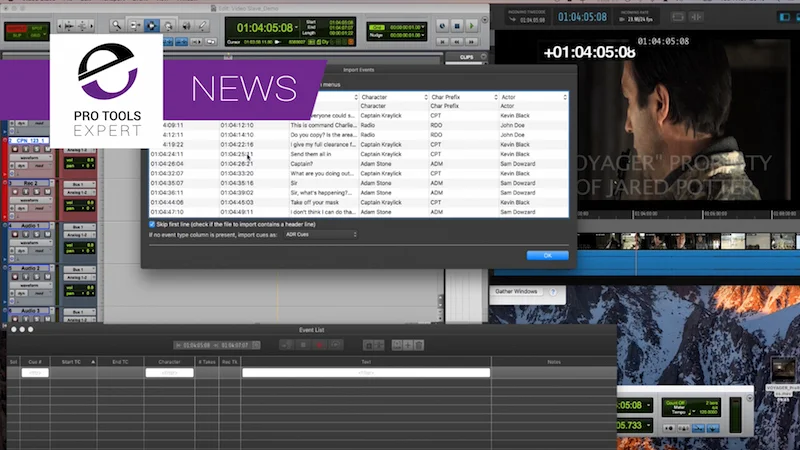Viewport: 800px width, 450px height.
Task: Click the split view icon in Video Slave header
Action: tap(696, 17)
